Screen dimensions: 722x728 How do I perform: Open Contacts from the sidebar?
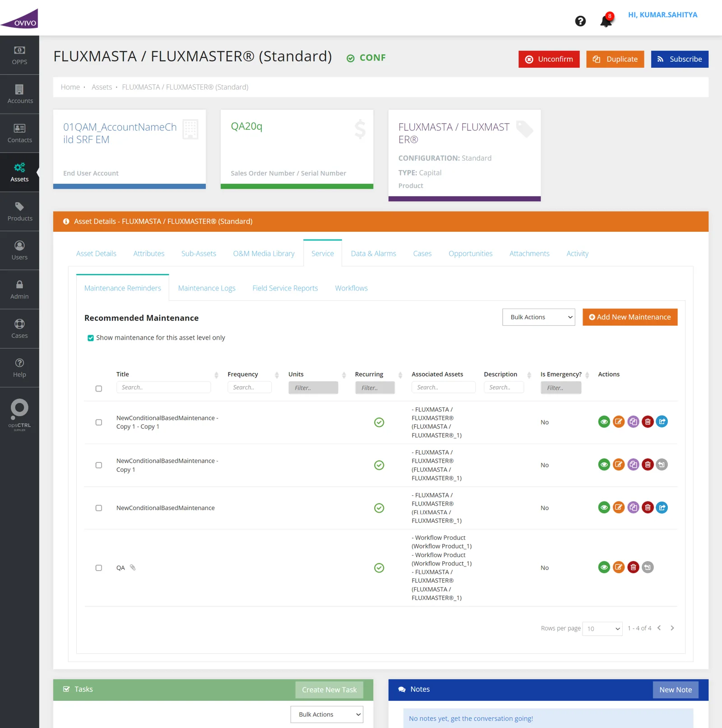19,134
